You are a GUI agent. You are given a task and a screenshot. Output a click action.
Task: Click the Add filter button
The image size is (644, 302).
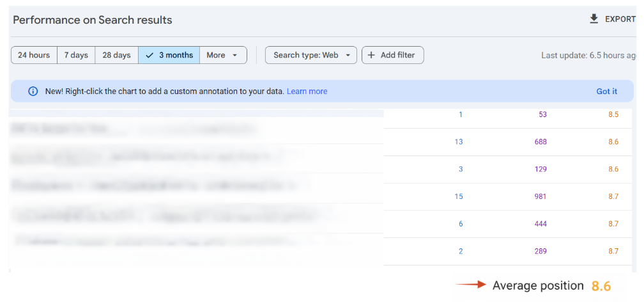[x=393, y=55]
